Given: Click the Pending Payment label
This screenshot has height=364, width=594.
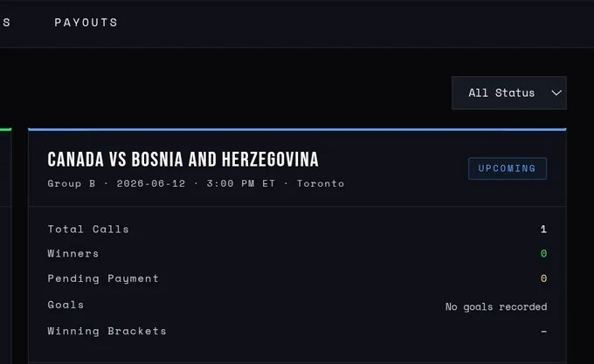Looking at the screenshot, I should point(103,278).
